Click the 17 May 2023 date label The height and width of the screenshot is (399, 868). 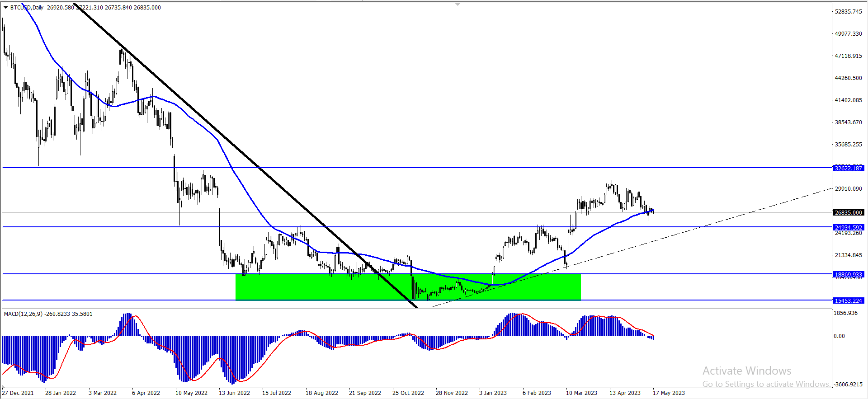669,393
